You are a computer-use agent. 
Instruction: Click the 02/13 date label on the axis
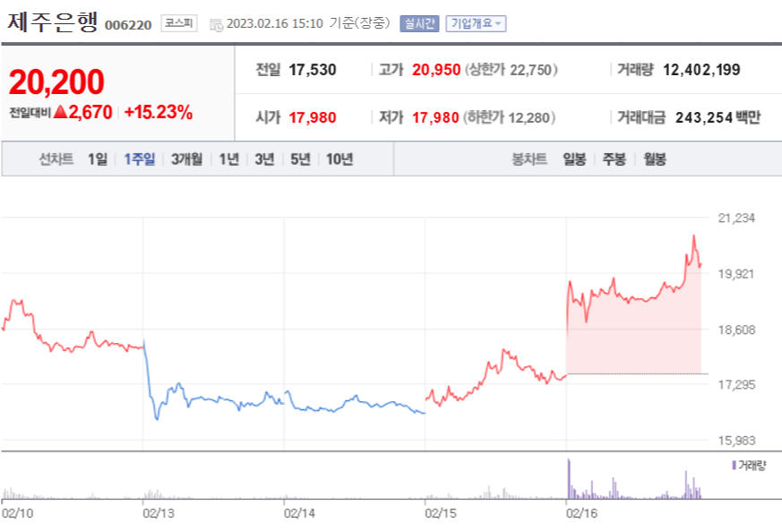point(158,513)
